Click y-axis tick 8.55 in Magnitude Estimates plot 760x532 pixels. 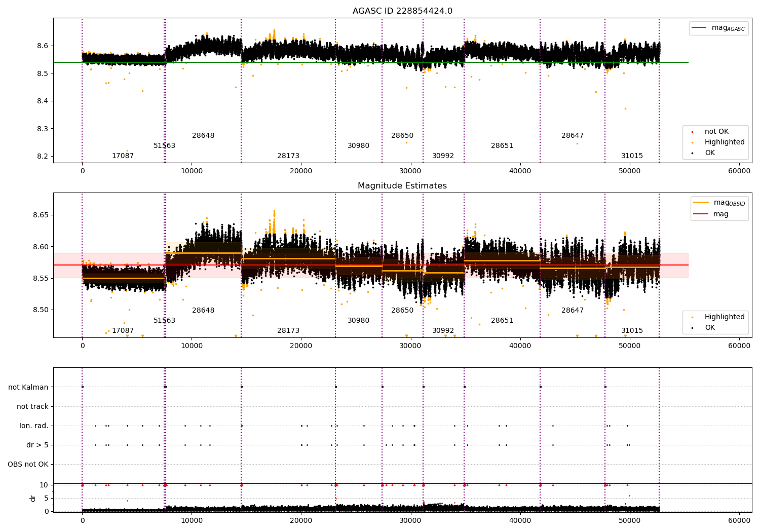[x=41, y=279]
